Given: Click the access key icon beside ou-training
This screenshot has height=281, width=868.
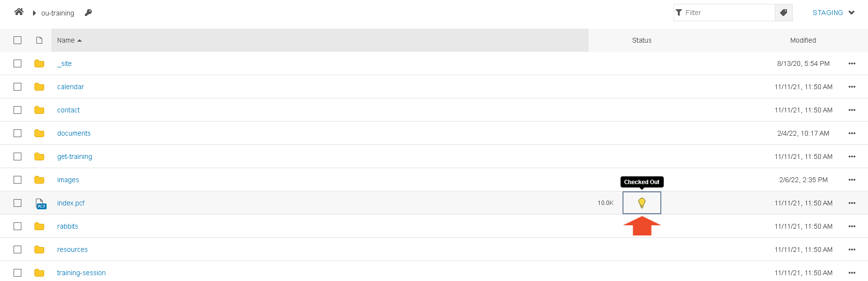Looking at the screenshot, I should click(x=88, y=13).
